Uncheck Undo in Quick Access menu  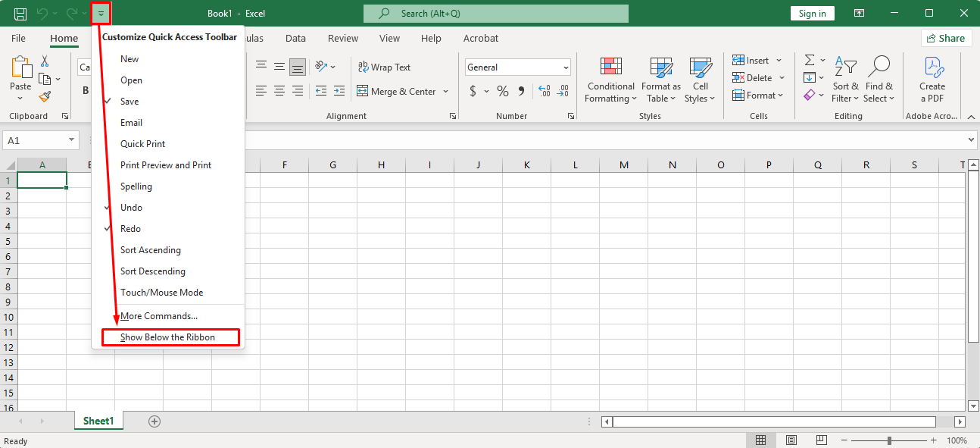pos(131,208)
